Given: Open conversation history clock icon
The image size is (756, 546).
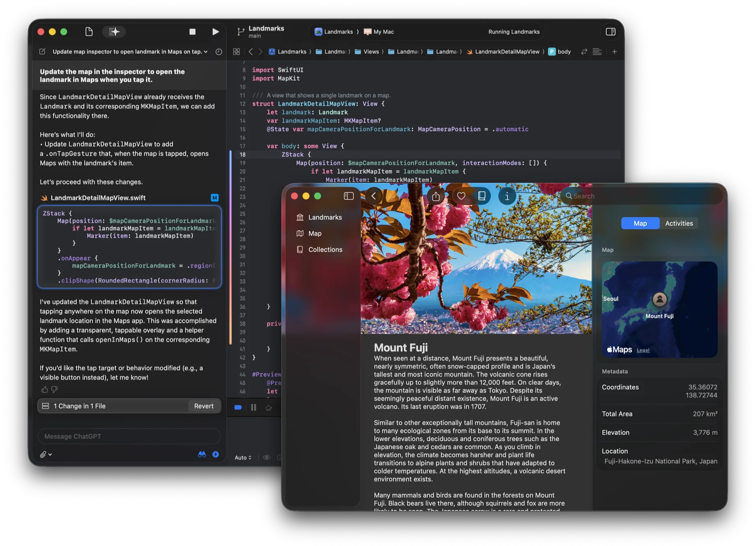Looking at the screenshot, I should [219, 52].
